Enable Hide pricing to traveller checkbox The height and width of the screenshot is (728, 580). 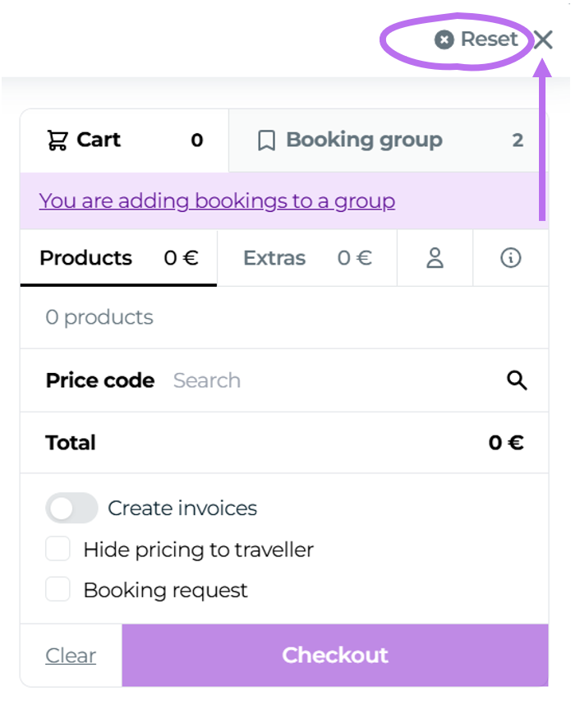coord(58,549)
